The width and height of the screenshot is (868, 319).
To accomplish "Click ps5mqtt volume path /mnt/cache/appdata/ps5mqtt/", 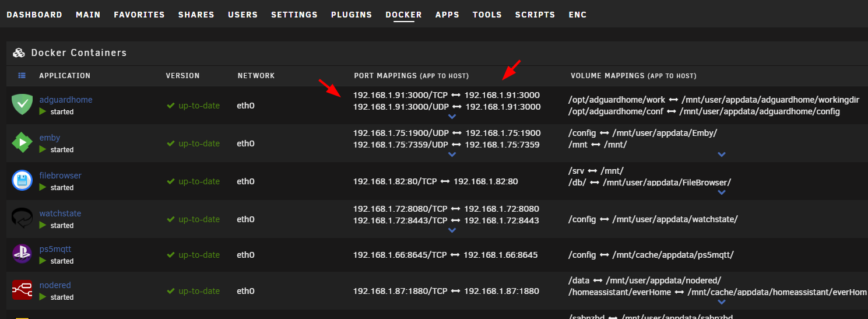I will (673, 255).
